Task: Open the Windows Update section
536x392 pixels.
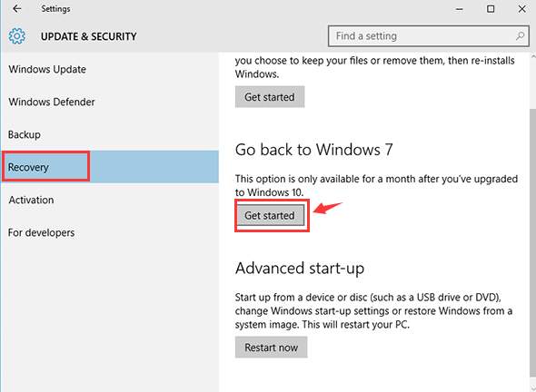Action: coord(47,69)
